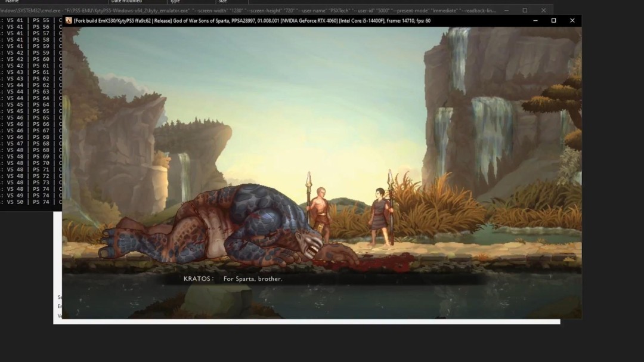644x362 pixels.
Task: Click the subtitle "For Sparta, brother."
Action: pyautogui.click(x=253, y=279)
